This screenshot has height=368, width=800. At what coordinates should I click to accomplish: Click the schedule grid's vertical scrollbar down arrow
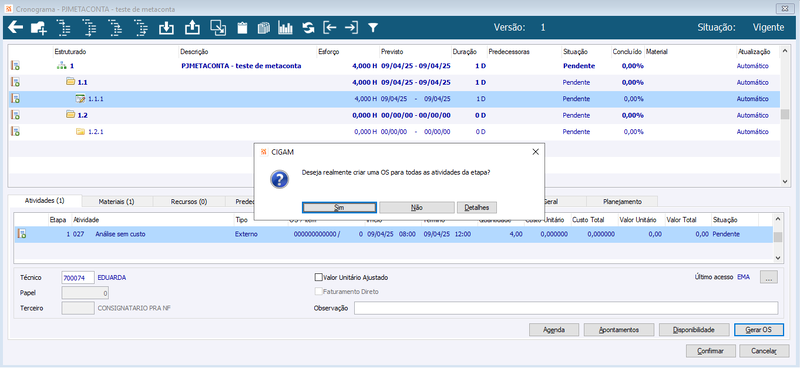click(x=785, y=182)
